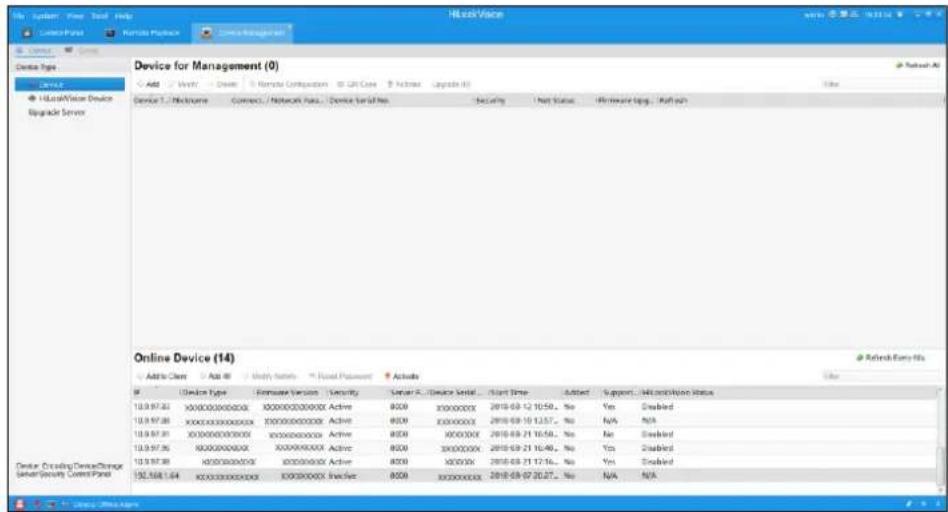This screenshot has height=512, width=948.
Task: Close the Device Management tab
Action: point(290,27)
